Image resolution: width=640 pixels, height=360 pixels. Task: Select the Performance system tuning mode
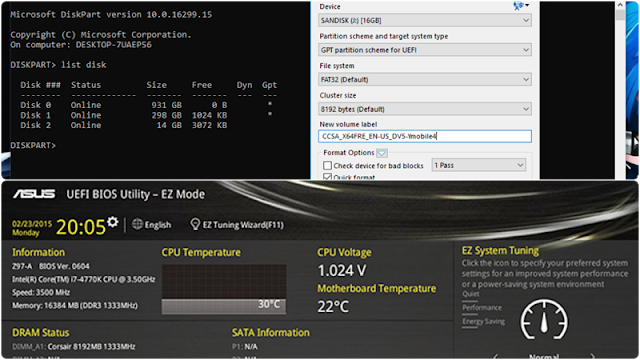[482, 308]
